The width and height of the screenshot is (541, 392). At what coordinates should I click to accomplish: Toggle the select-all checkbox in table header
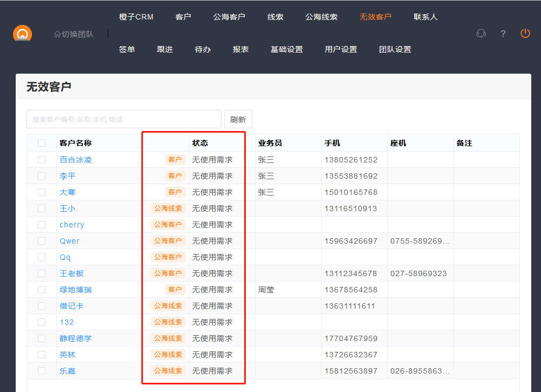pyautogui.click(x=42, y=143)
